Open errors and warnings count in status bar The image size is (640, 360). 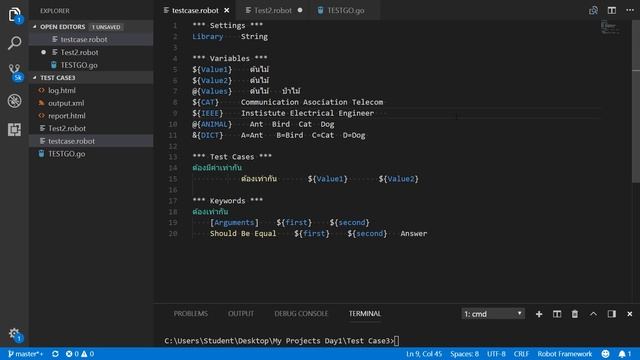pos(80,354)
